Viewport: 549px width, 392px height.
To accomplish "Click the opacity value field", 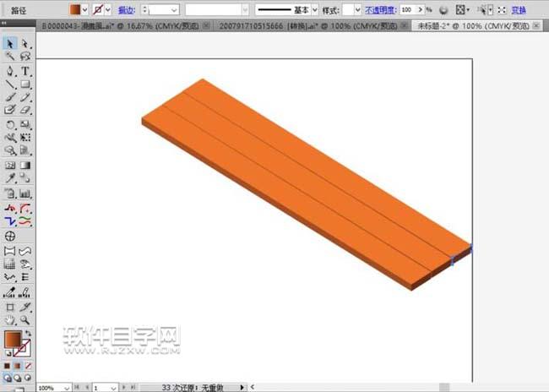I will point(408,10).
